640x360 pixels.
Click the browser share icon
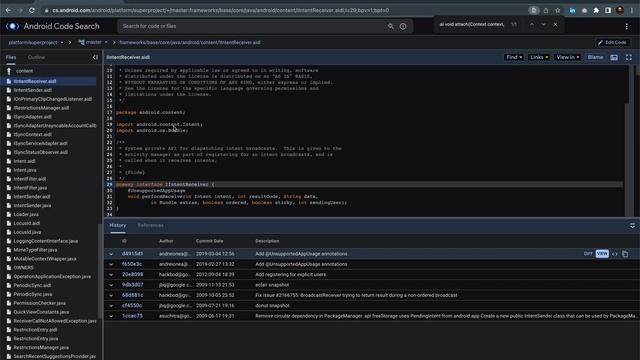546,11
